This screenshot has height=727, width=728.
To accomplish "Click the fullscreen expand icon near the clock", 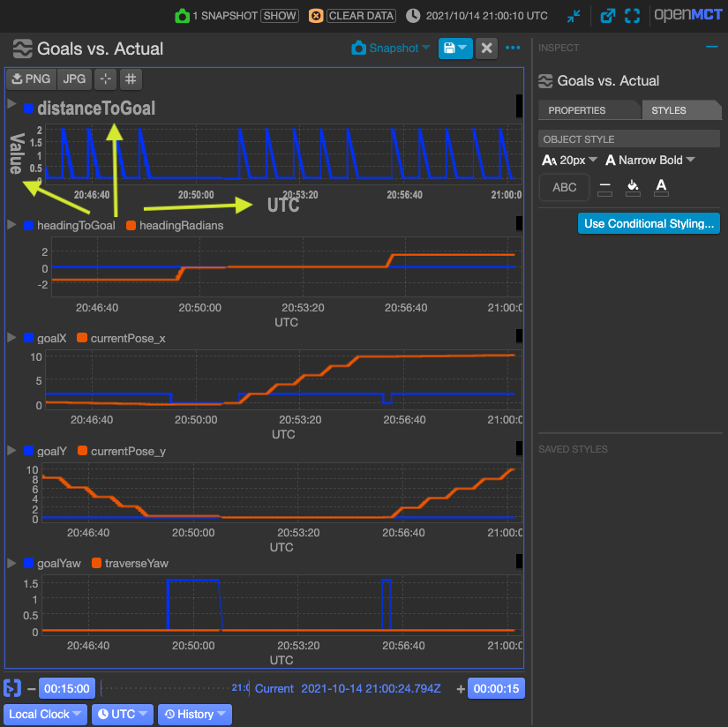I will pyautogui.click(x=630, y=14).
